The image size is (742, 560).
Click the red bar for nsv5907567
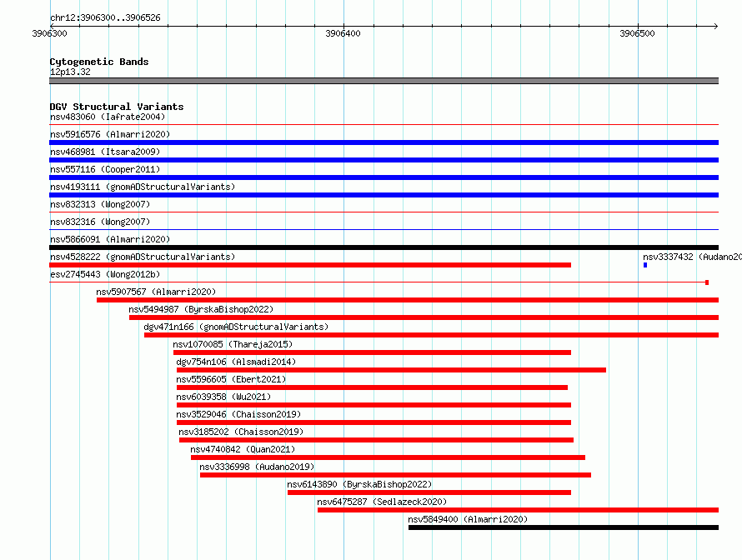coord(408,300)
